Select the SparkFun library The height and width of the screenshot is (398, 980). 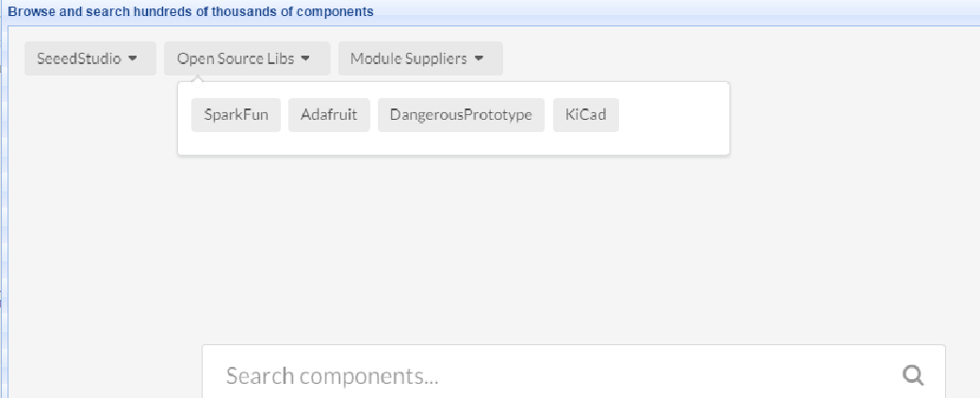click(236, 115)
